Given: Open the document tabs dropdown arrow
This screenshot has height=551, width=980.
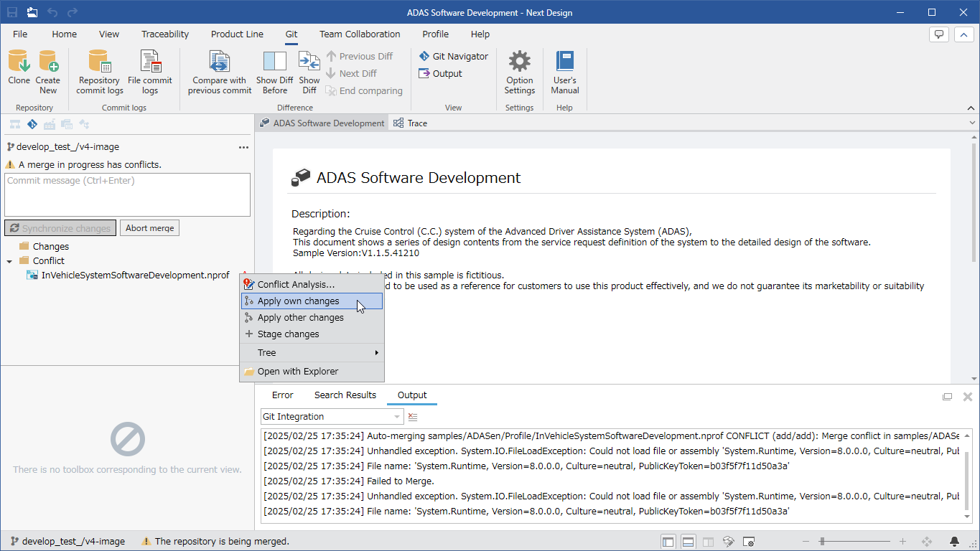Looking at the screenshot, I should 972,123.
